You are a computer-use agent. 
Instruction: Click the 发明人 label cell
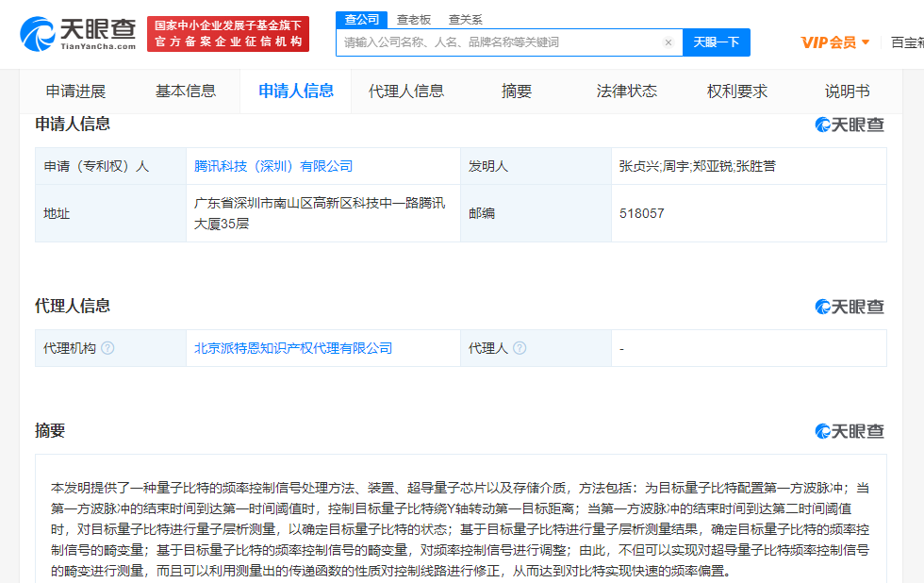pyautogui.click(x=536, y=166)
